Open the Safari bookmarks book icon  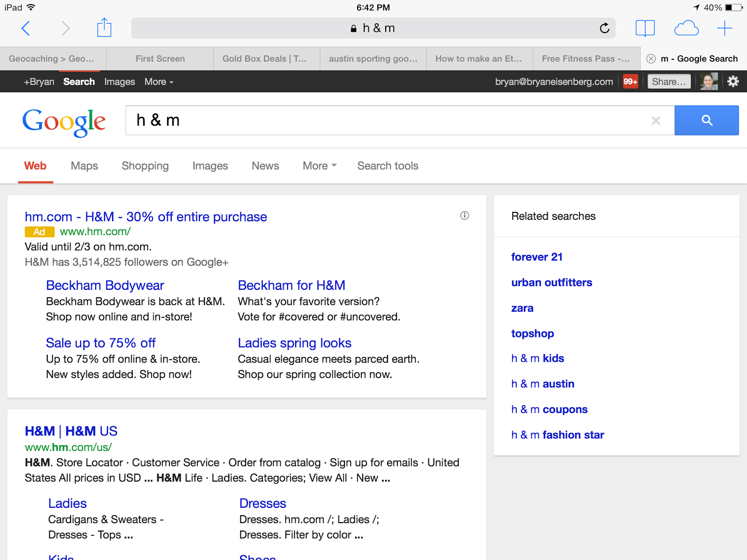[x=645, y=28]
